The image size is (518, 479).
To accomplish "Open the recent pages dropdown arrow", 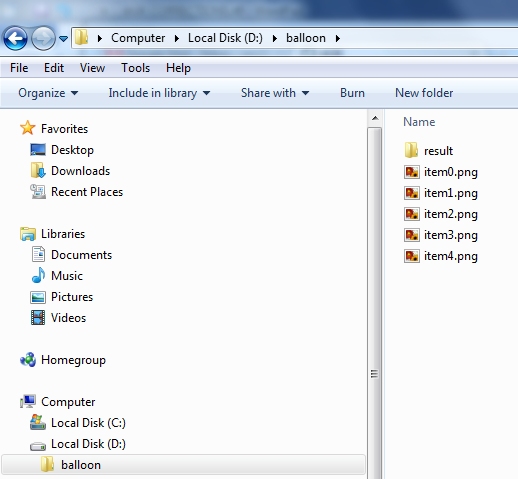I will (63, 39).
